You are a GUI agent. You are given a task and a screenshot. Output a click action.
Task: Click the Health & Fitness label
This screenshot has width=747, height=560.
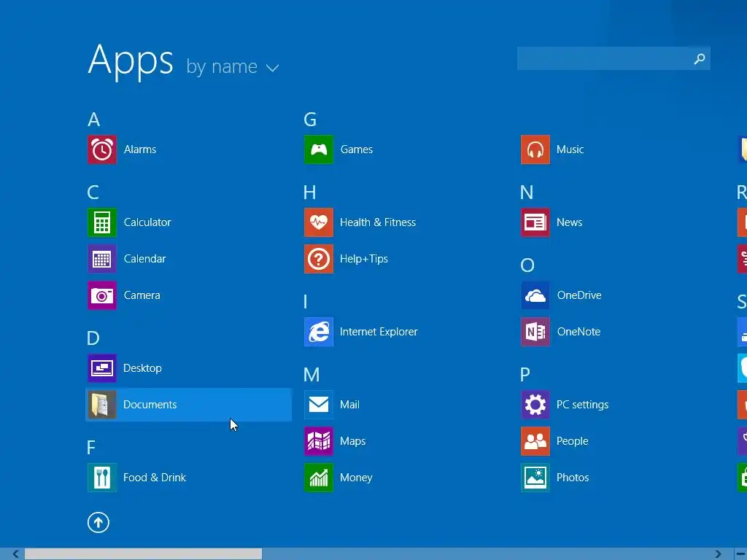coord(378,222)
